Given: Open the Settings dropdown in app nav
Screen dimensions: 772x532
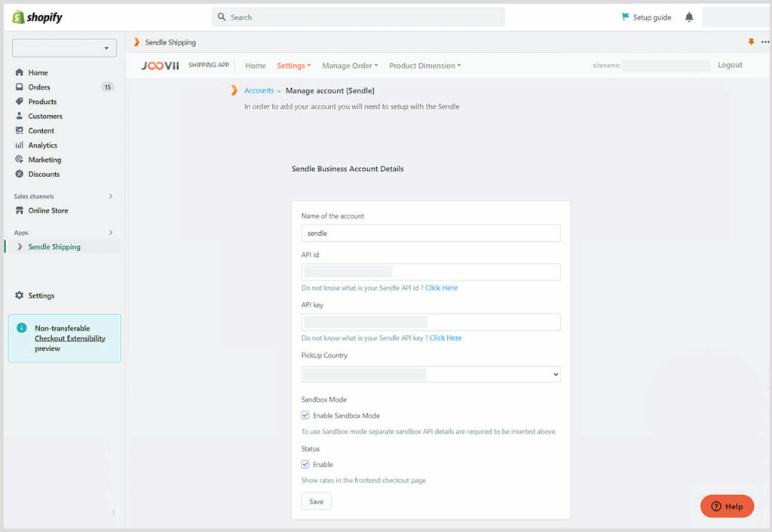Looking at the screenshot, I should pyautogui.click(x=294, y=66).
